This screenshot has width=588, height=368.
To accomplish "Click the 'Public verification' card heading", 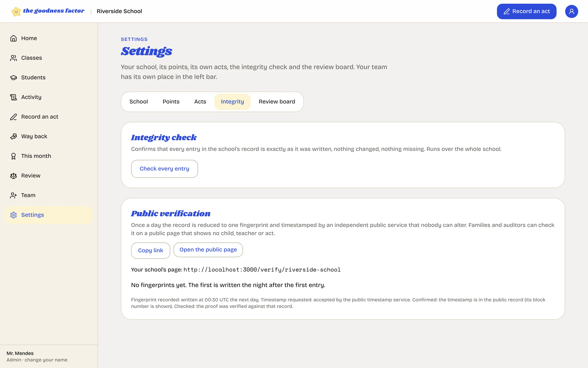I will (170, 213).
